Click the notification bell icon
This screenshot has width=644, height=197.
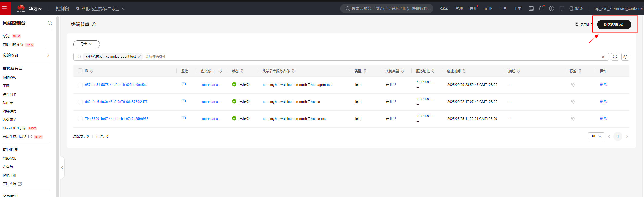(x=541, y=8)
